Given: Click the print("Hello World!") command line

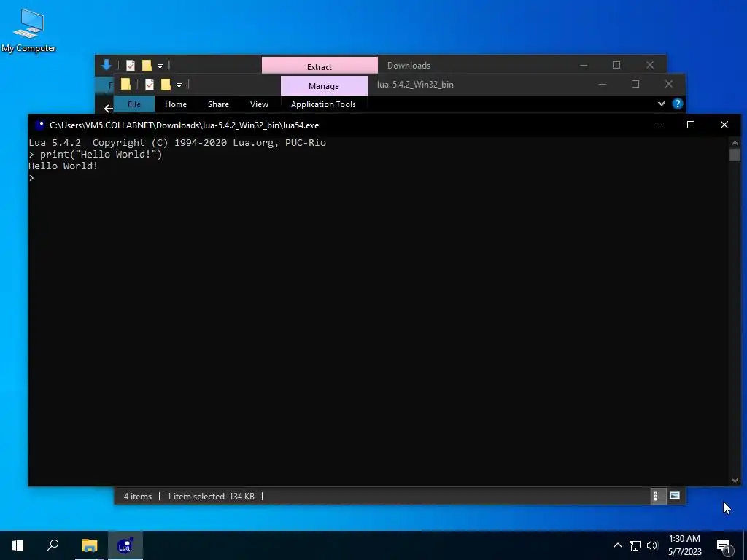Looking at the screenshot, I should point(96,155).
